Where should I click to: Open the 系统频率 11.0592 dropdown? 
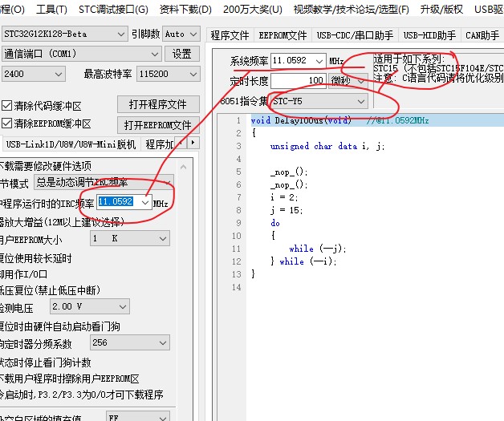click(x=299, y=61)
